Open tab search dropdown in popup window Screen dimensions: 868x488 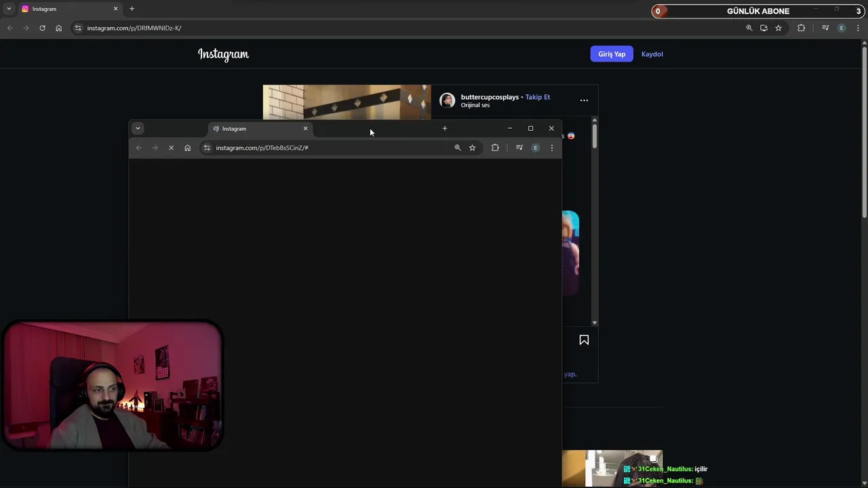(138, 128)
